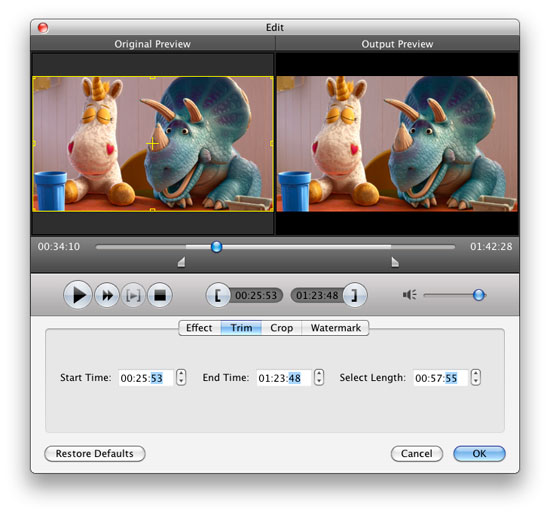
Task: Confirm edits with OK button
Action: point(479,454)
